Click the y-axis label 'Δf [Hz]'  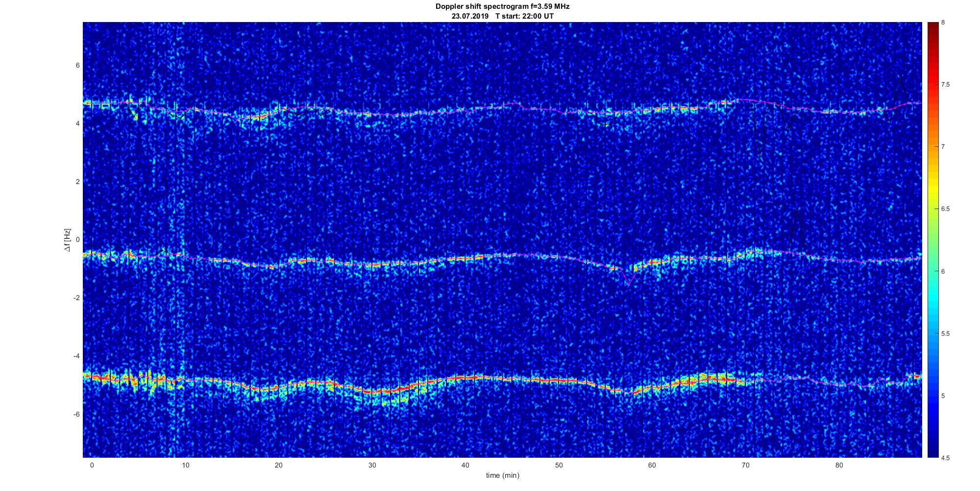coord(67,240)
